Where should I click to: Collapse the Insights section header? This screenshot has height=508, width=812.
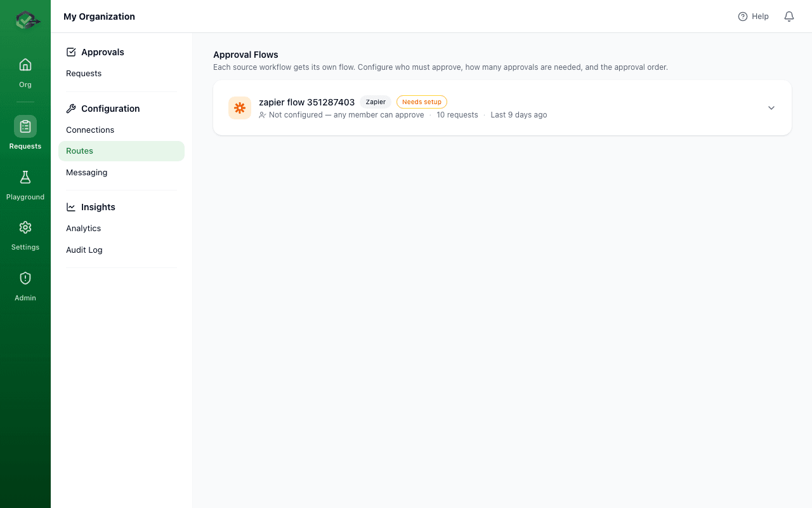point(98,206)
